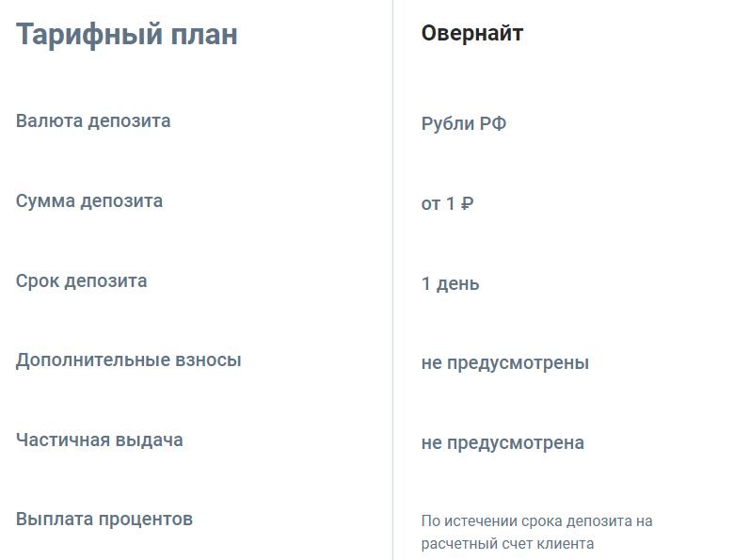Click the ruble currency symbol
The height and width of the screenshot is (560, 734).
[x=467, y=203]
